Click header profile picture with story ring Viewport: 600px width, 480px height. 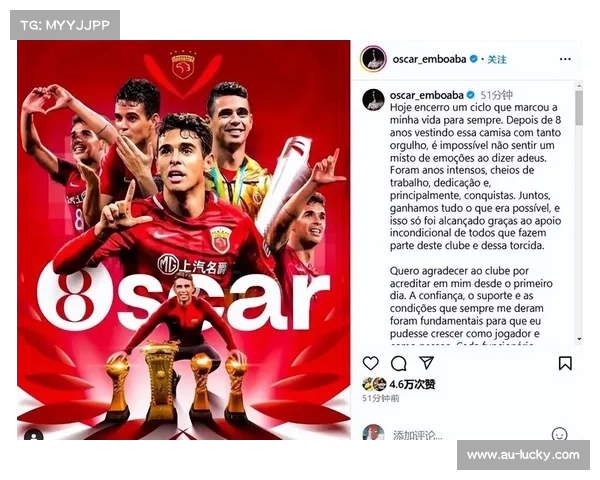tap(373, 59)
